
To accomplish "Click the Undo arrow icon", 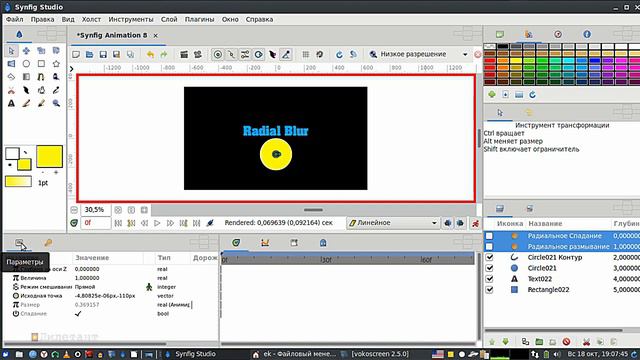I will [150, 54].
